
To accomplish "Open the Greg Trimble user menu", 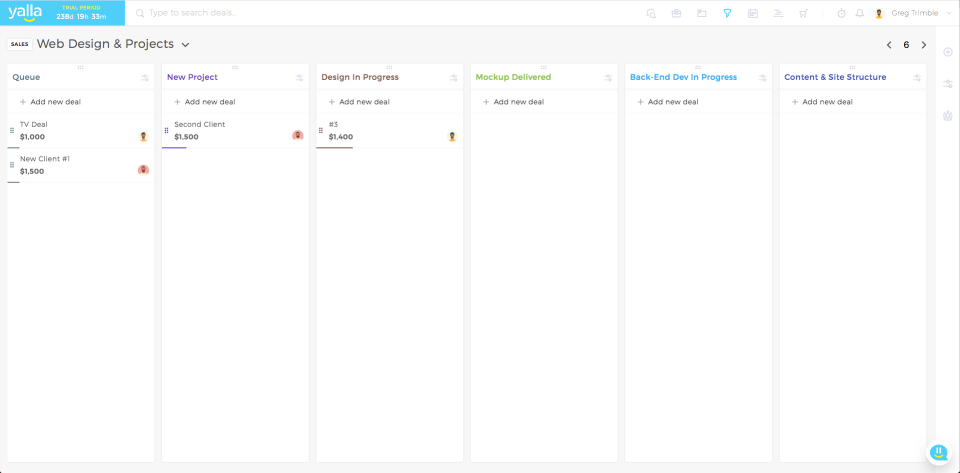I will (x=914, y=13).
